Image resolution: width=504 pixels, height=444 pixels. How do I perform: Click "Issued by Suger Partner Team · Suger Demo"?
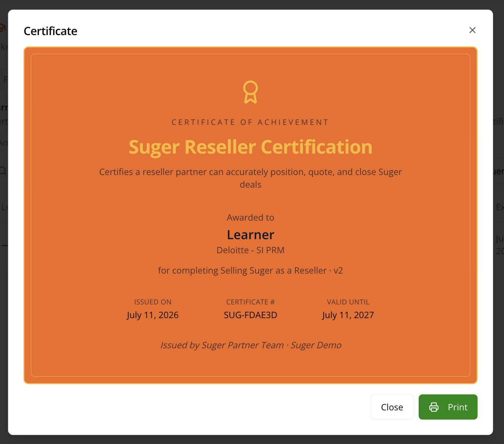(251, 345)
